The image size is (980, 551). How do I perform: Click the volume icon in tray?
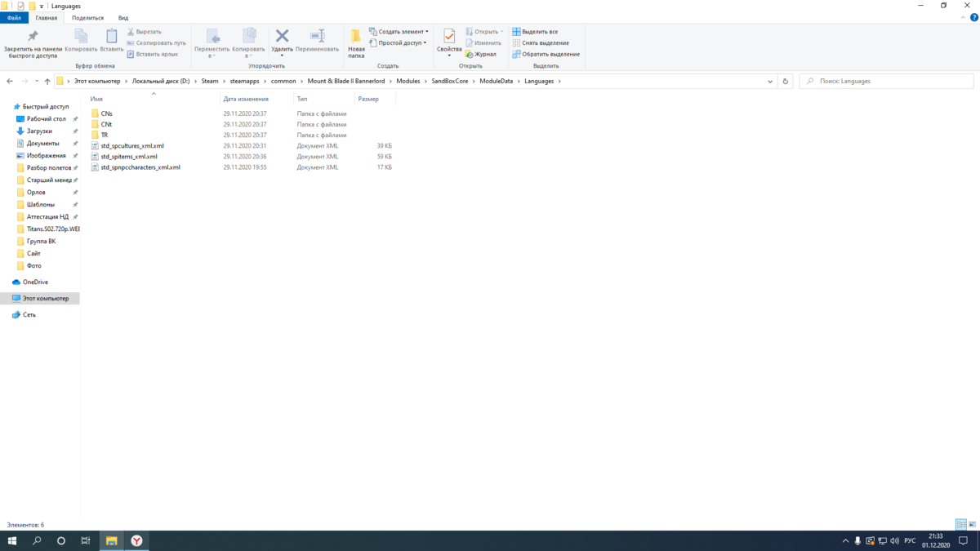tap(894, 540)
